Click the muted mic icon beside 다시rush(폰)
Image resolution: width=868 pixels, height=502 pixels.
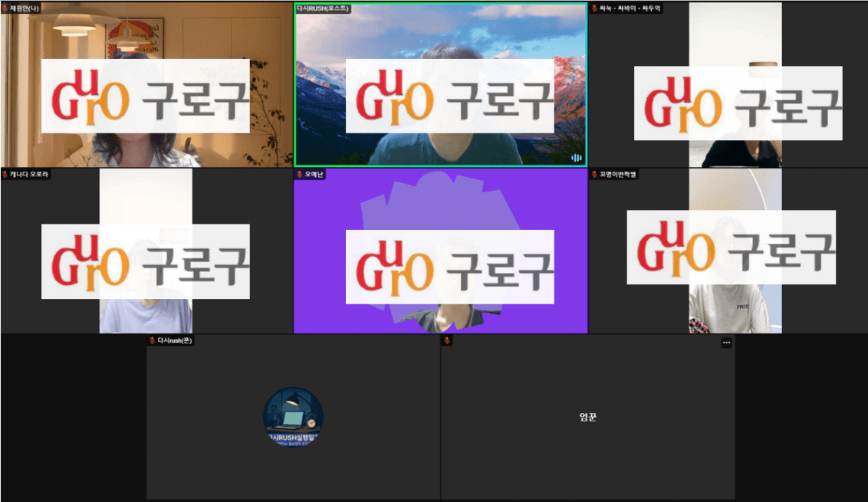(x=153, y=340)
